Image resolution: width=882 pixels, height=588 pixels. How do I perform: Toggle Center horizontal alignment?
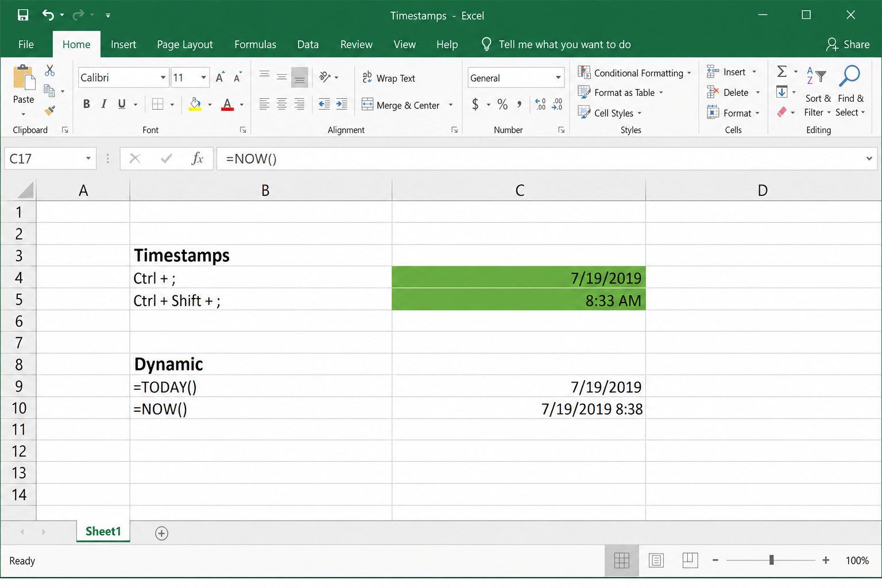pos(282,104)
